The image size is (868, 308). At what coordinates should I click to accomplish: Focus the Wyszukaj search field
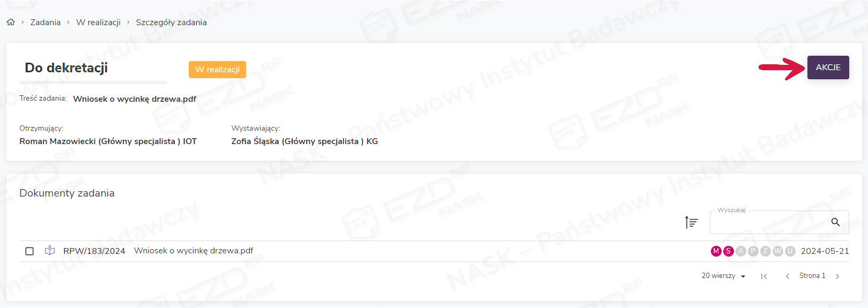pyautogui.click(x=769, y=222)
